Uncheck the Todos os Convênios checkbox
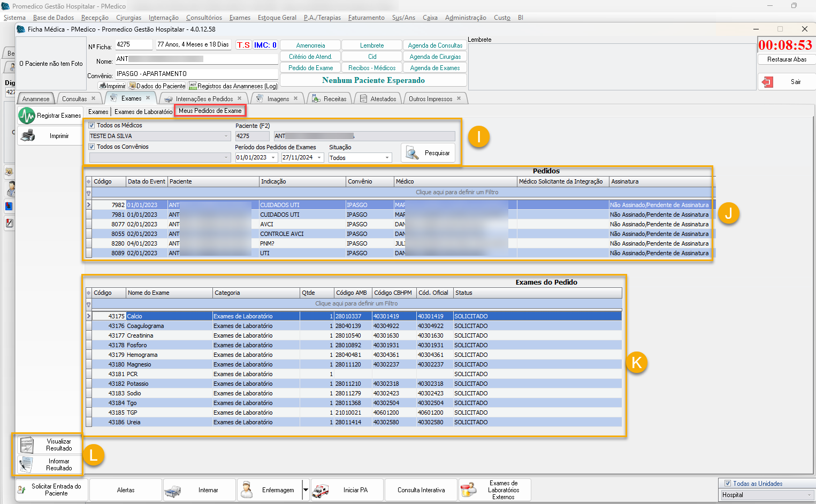 [91, 147]
